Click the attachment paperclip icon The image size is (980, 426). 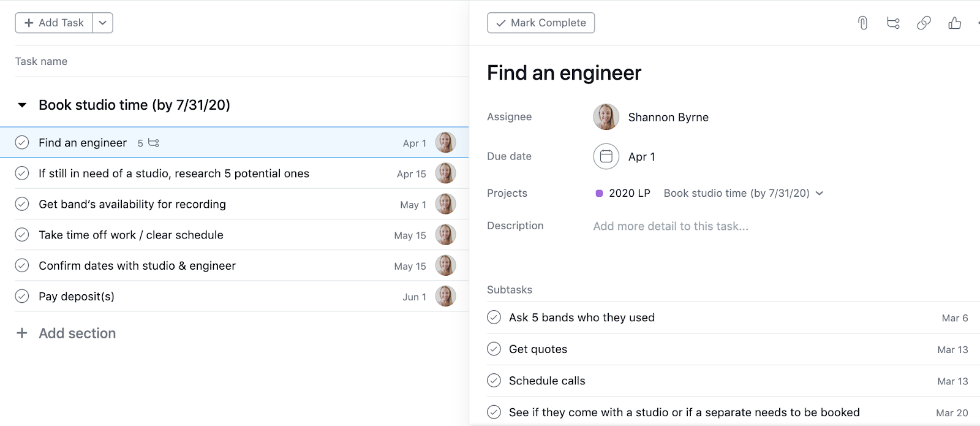coord(862,23)
